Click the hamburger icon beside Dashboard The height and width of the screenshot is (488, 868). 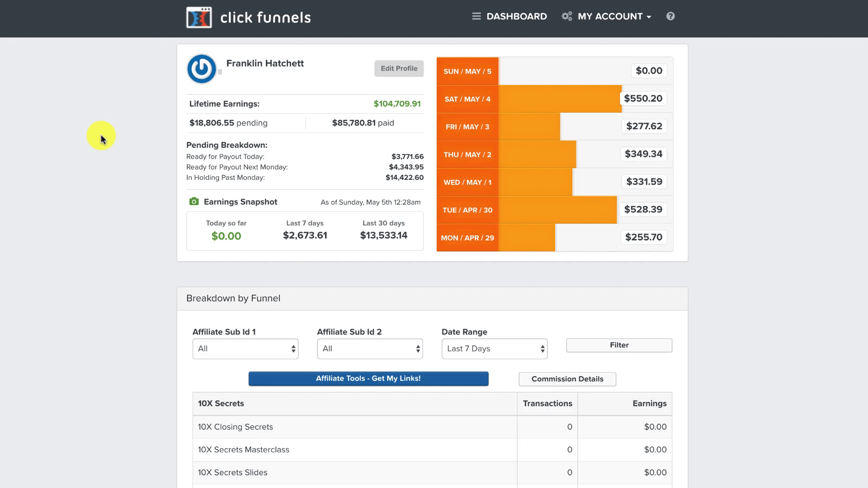click(x=476, y=16)
